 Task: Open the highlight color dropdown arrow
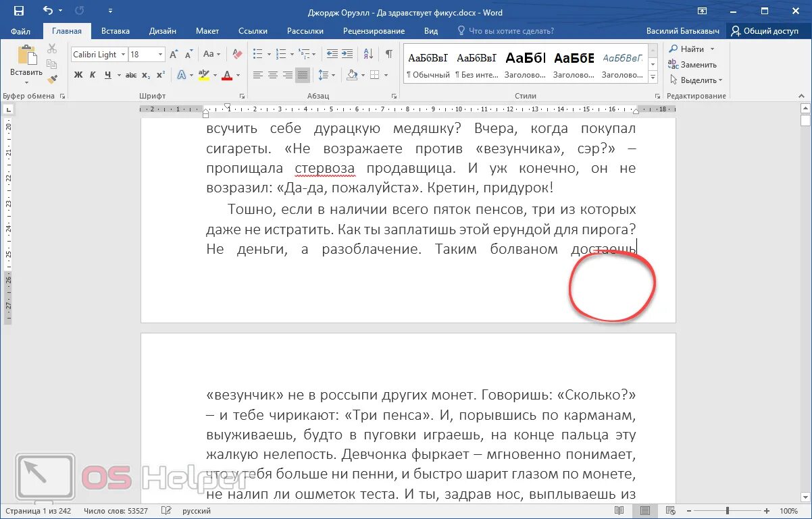[x=214, y=75]
